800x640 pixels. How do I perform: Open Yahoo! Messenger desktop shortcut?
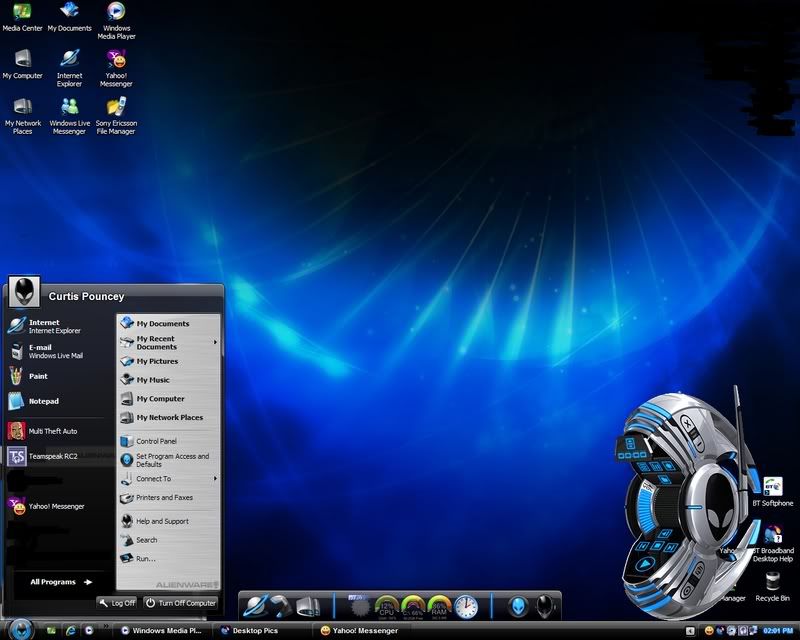coord(116,68)
